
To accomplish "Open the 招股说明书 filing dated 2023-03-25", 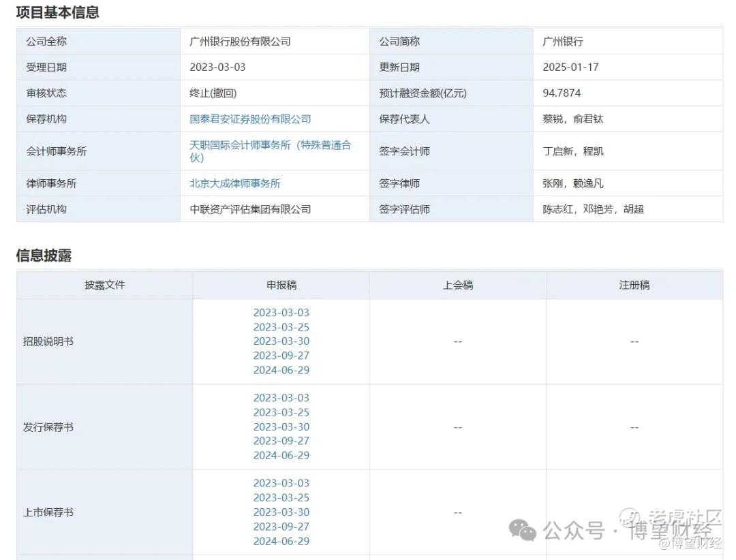I will pos(281,327).
